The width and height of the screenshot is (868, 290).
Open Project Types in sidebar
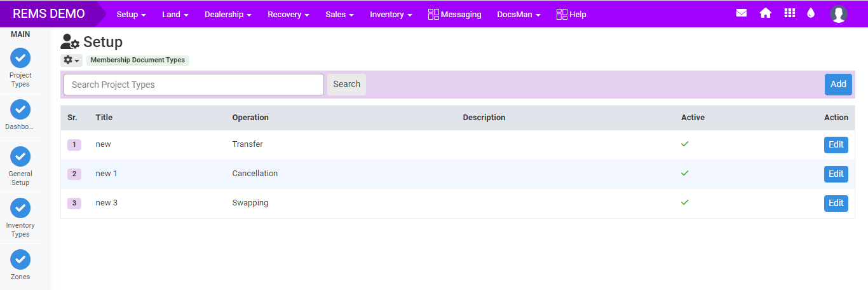[x=20, y=58]
